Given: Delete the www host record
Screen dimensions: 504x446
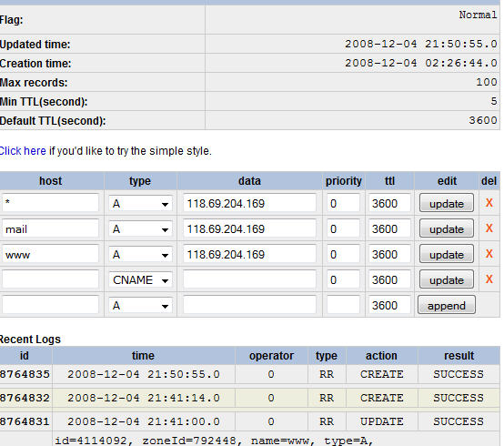Looking at the screenshot, I should (x=489, y=254).
